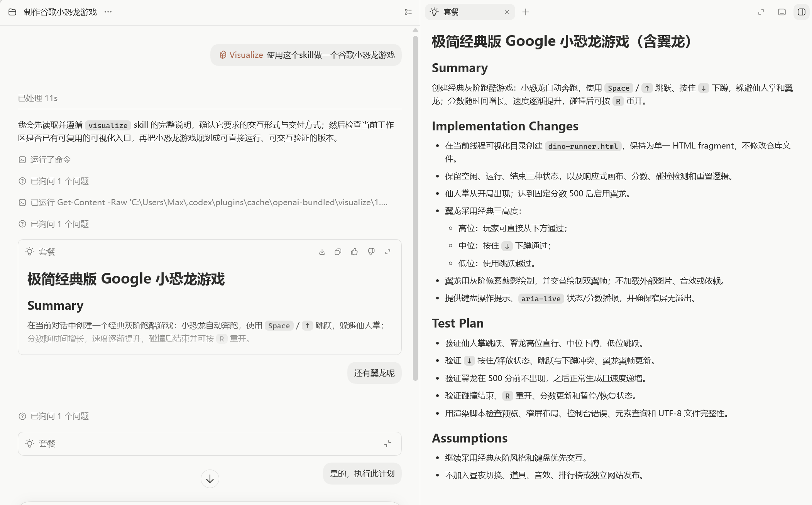Click the Summary heading in side panel
Viewport: 812px width, 505px height.
[460, 68]
